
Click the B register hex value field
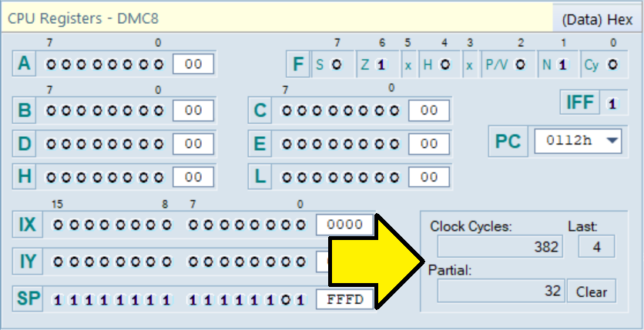193,110
